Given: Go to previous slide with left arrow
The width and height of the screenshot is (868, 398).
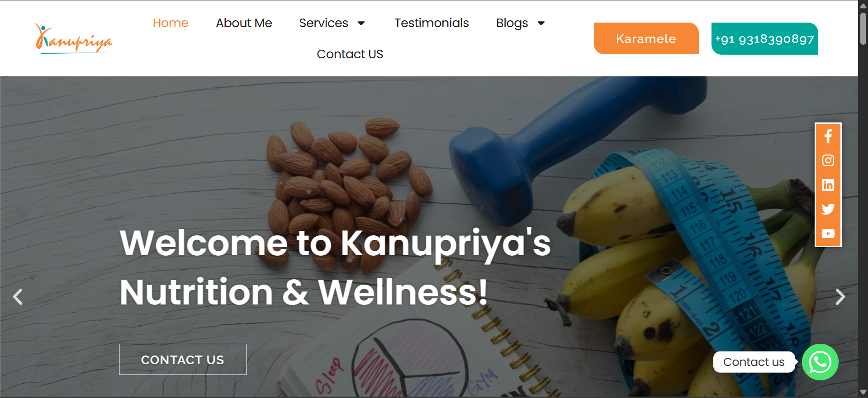Looking at the screenshot, I should (x=18, y=297).
